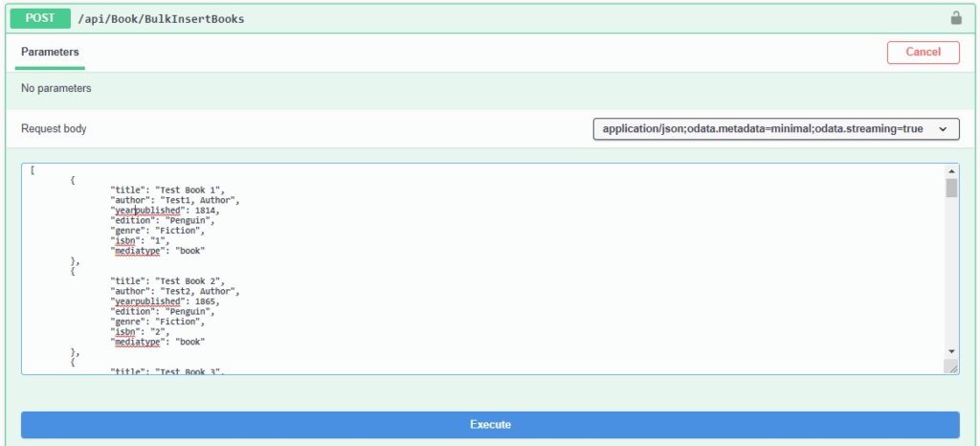Click the yearpublished 1865 line
The image size is (980, 446).
(x=165, y=301)
